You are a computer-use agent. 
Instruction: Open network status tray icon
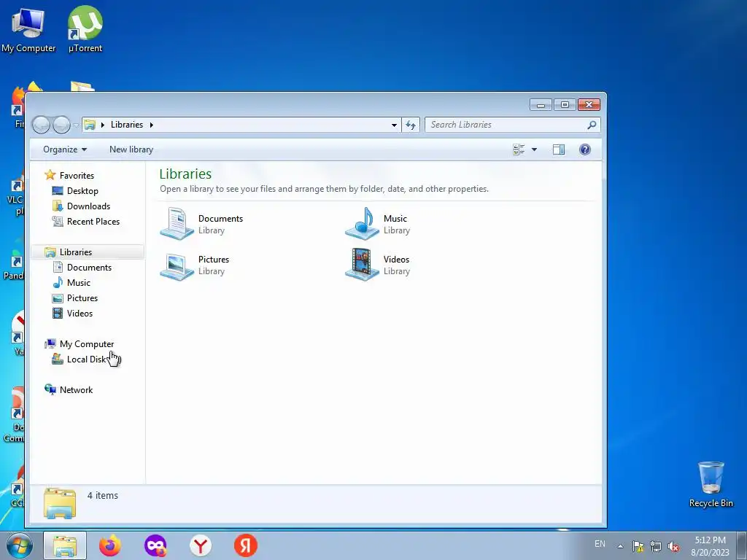656,546
